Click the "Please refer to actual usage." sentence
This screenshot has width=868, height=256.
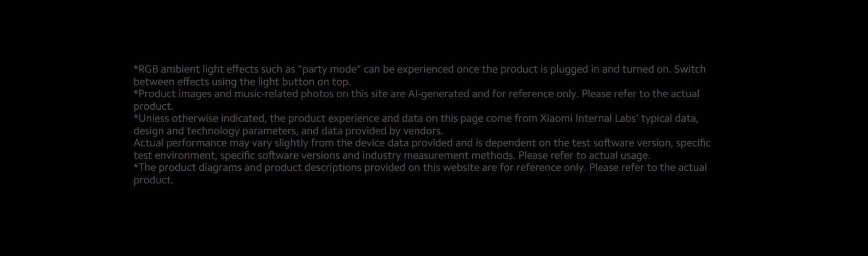(584, 156)
